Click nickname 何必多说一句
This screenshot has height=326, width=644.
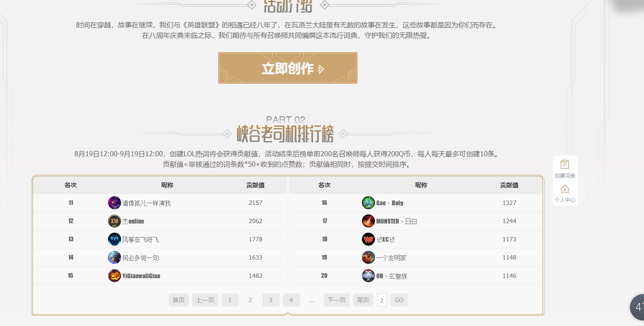(141, 258)
